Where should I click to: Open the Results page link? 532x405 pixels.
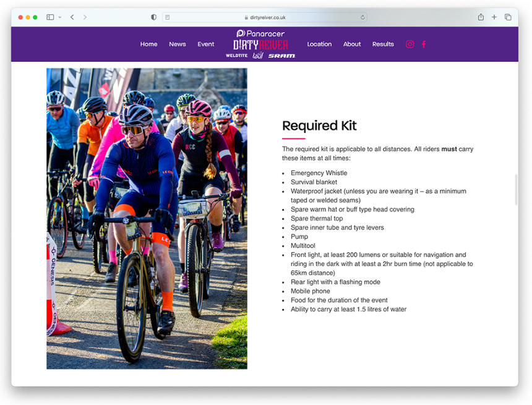(383, 44)
